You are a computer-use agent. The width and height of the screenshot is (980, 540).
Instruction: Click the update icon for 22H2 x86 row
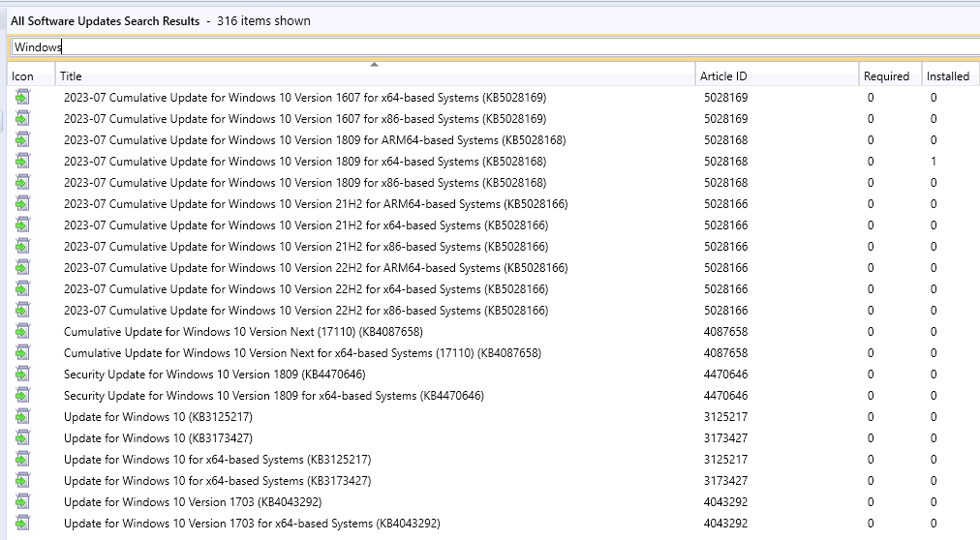click(22, 311)
